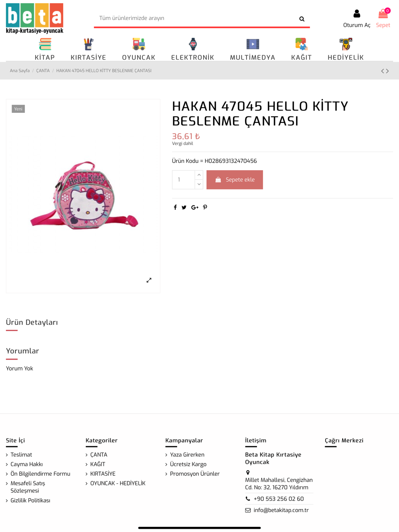Decrease the quantity with the down arrow
Viewport: 399px width, 532px height.
(199, 184)
